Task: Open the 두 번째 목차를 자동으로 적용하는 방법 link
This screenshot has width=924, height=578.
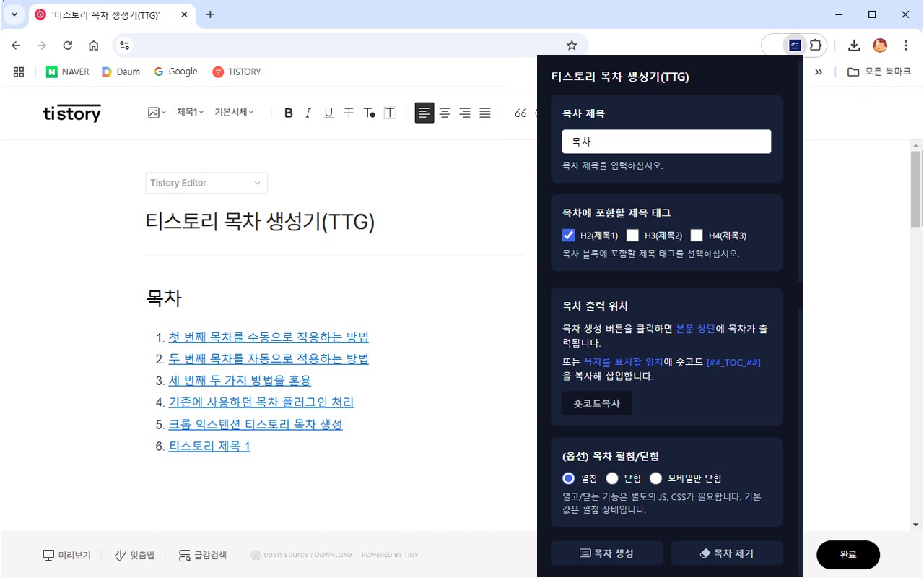Action: tap(269, 359)
